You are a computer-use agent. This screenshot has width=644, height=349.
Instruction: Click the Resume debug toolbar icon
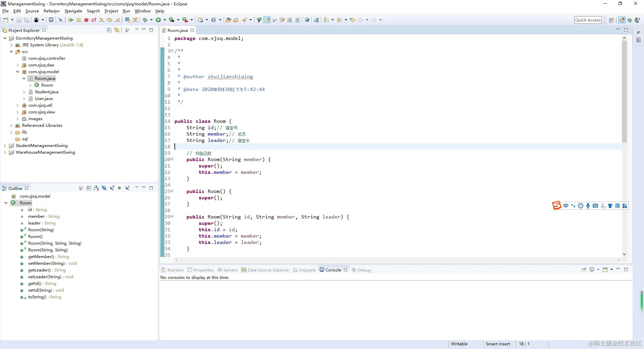click(x=71, y=20)
